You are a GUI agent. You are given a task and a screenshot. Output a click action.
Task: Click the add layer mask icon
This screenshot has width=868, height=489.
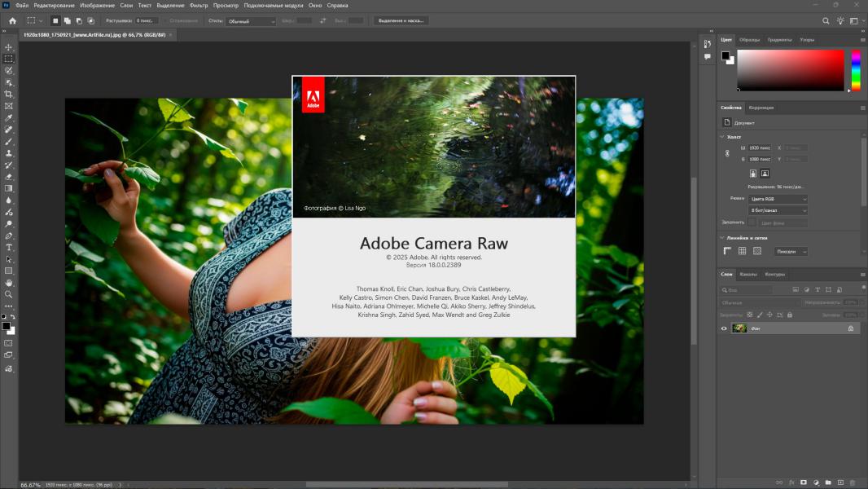803,482
